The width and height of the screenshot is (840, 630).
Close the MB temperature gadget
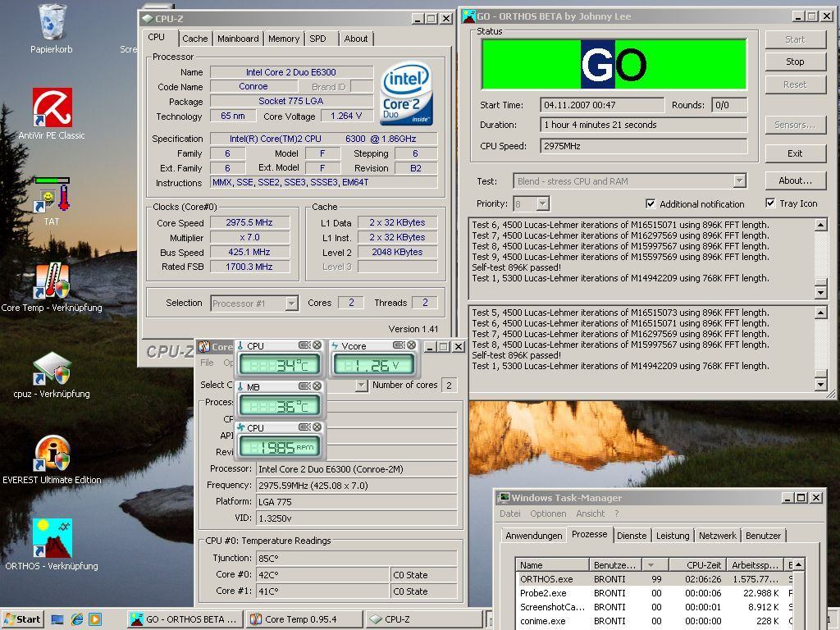tap(317, 386)
